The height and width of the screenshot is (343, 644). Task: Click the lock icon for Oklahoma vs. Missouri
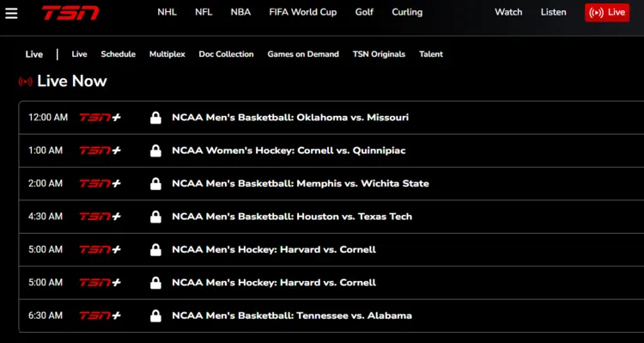click(x=155, y=118)
